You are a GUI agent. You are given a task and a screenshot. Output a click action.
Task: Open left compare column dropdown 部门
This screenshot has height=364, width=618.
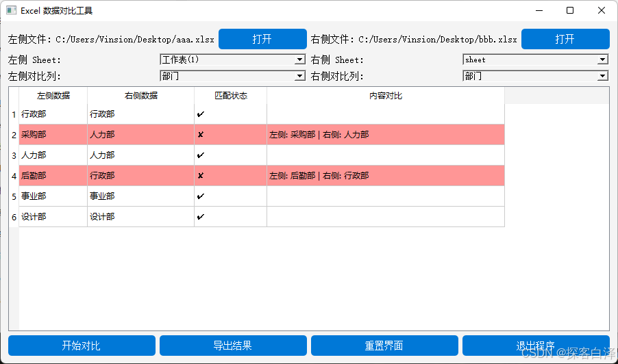(232, 75)
